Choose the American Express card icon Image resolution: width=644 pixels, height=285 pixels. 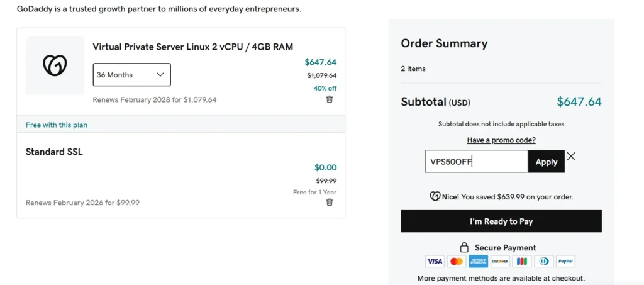pyautogui.click(x=478, y=261)
